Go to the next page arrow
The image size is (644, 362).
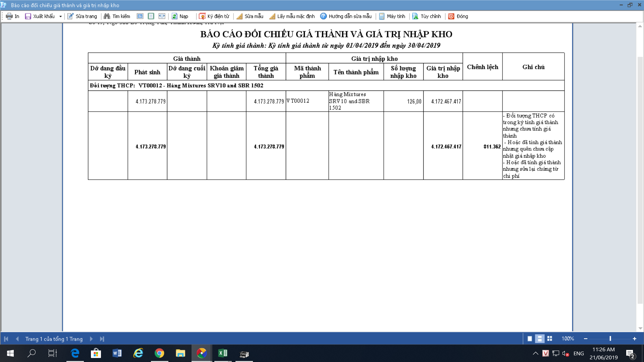[91, 339]
